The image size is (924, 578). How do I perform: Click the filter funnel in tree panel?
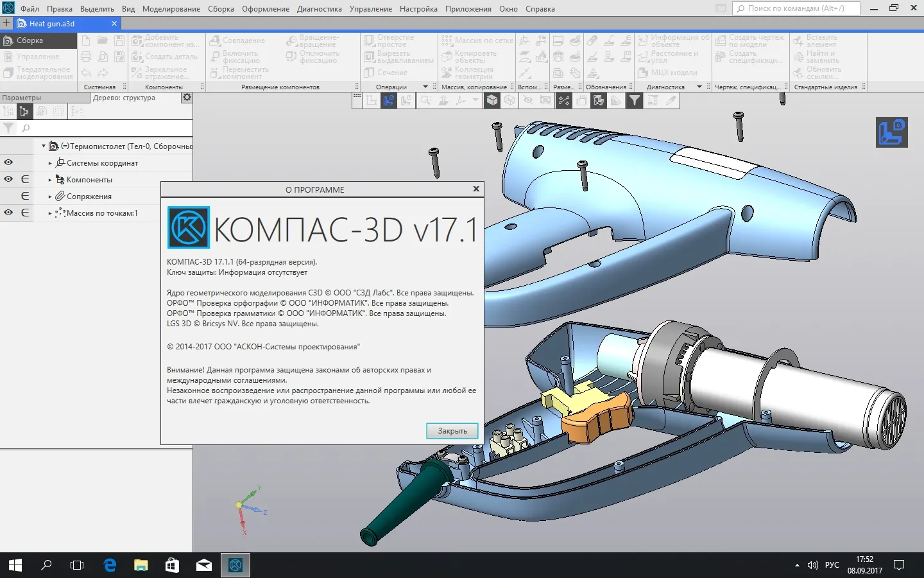click(8, 128)
